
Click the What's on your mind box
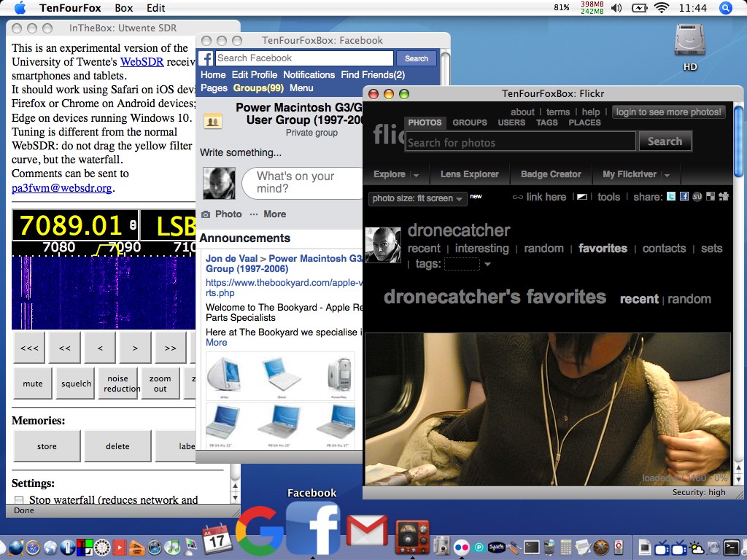click(303, 183)
